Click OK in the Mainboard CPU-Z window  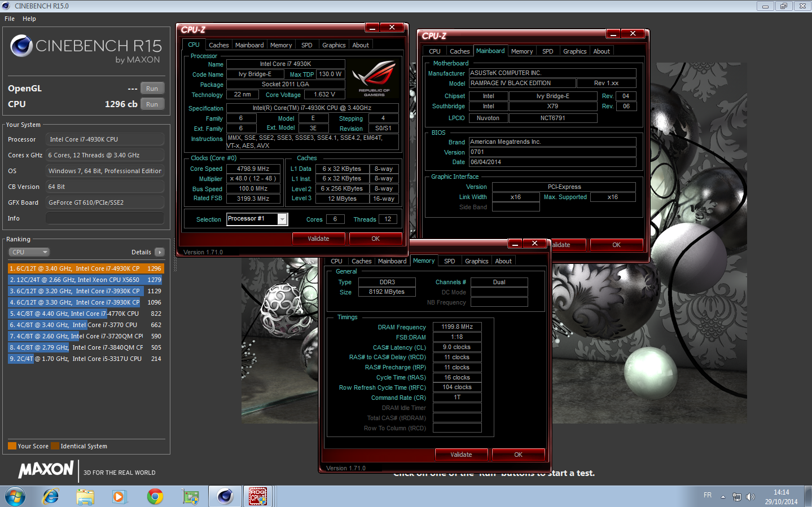coord(616,245)
